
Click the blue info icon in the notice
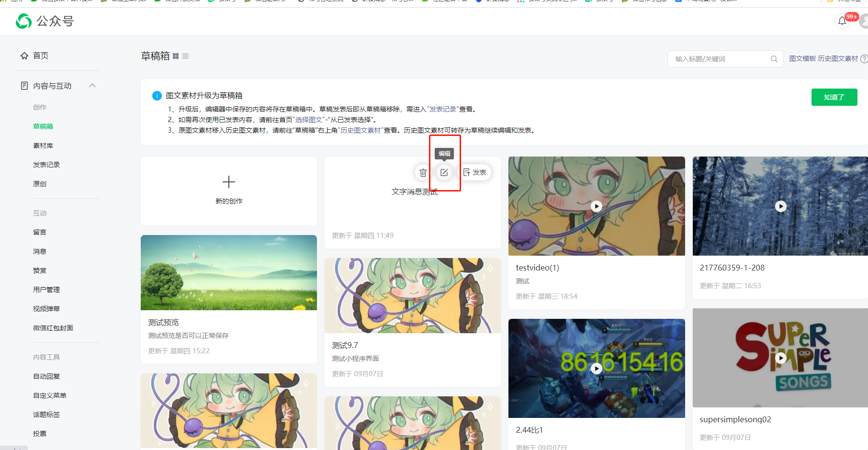(x=157, y=96)
